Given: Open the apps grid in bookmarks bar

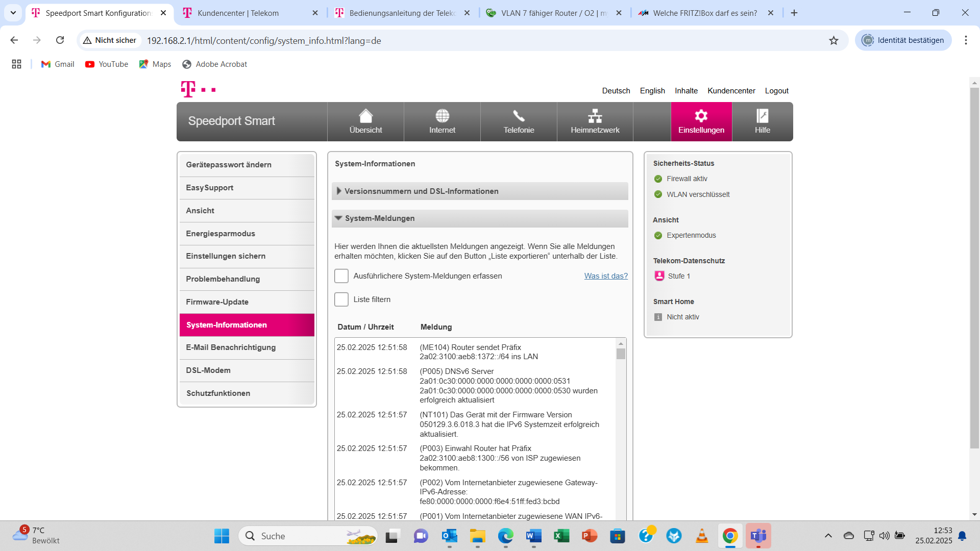Looking at the screenshot, I should [16, 64].
